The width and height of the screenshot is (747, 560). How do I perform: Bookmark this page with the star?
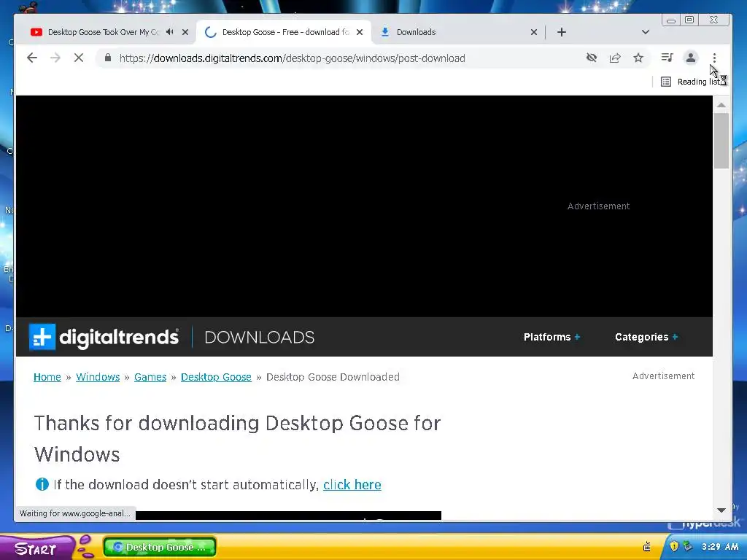(x=638, y=58)
